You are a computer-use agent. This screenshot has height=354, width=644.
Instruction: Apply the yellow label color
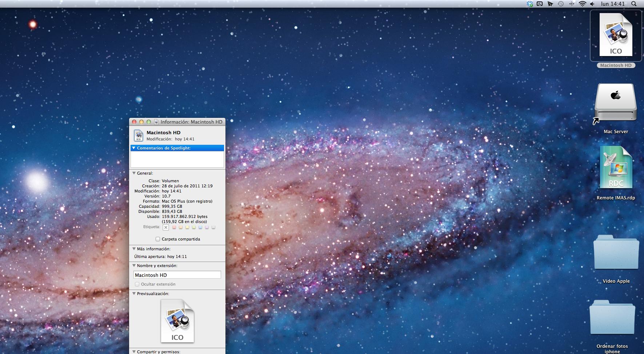click(x=187, y=227)
